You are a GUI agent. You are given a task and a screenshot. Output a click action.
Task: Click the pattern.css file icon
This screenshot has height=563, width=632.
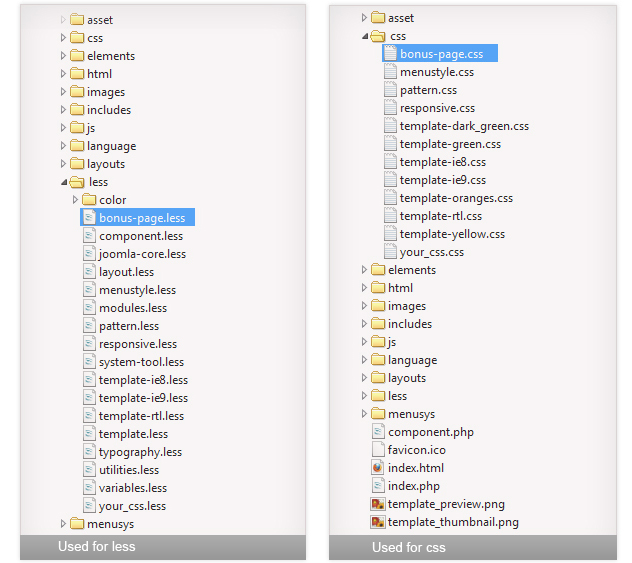click(x=390, y=90)
